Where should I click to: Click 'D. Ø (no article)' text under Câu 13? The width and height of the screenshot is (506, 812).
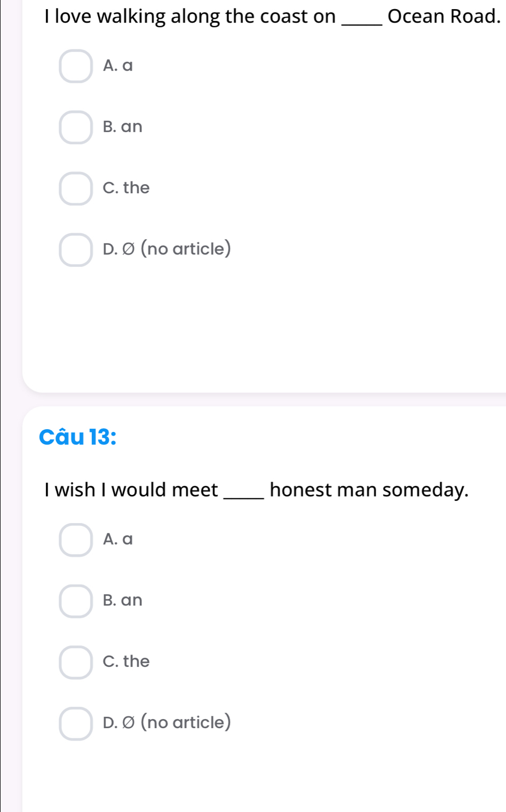pos(167,722)
